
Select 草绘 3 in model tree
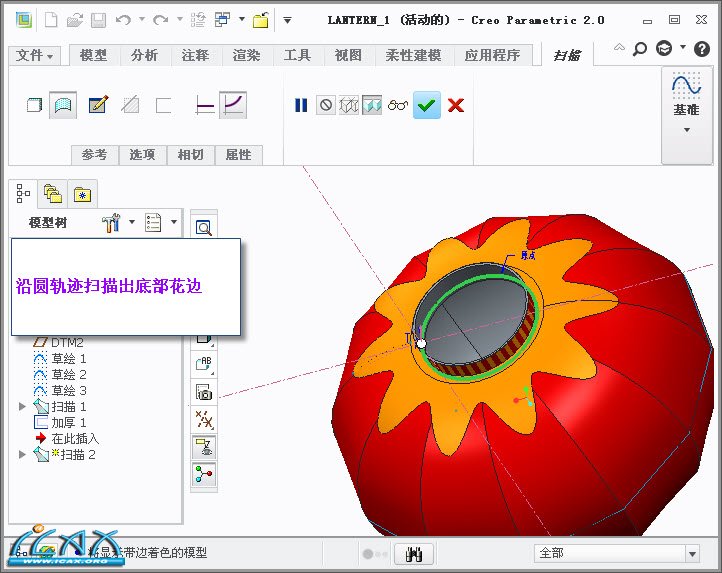(60, 391)
